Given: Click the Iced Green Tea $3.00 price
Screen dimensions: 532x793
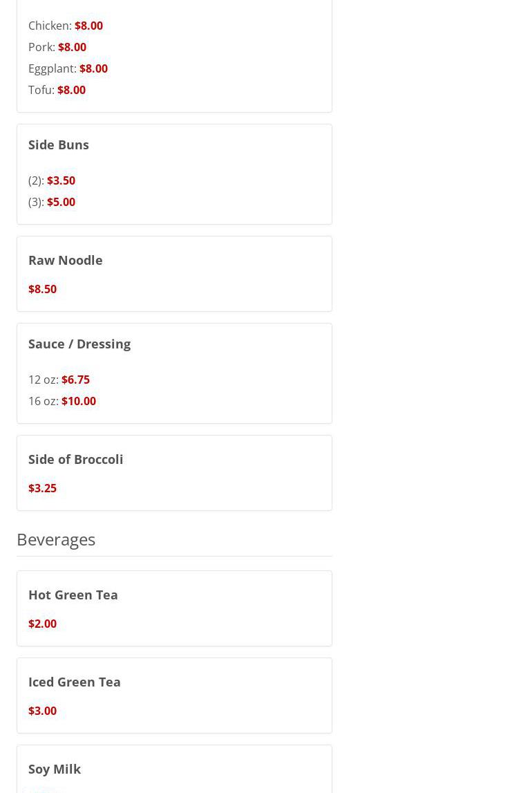Looking at the screenshot, I should pyautogui.click(x=42, y=711).
